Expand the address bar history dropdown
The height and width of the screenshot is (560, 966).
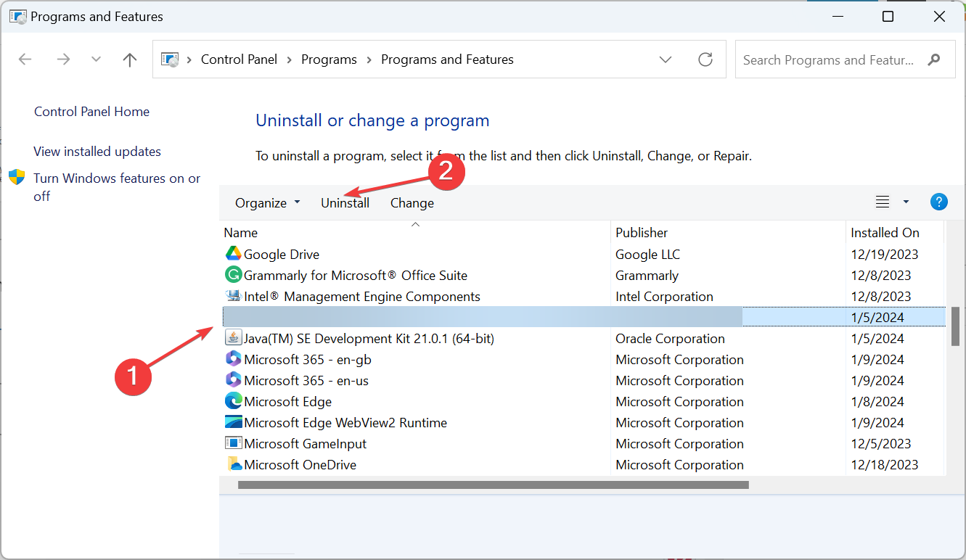(666, 59)
